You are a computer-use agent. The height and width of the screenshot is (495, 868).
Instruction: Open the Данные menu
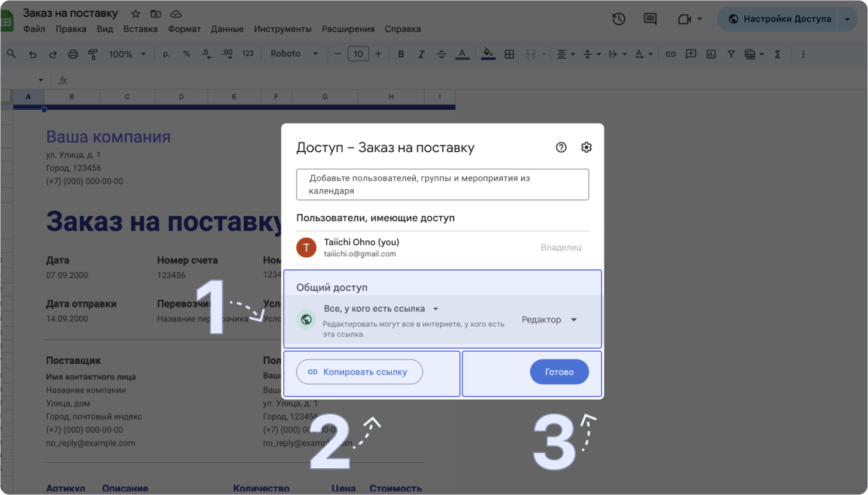coord(227,29)
